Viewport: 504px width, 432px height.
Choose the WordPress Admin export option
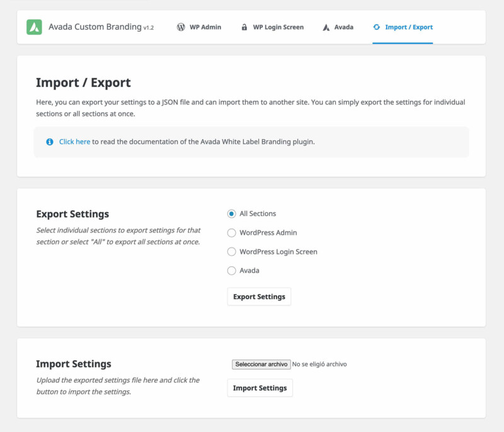click(x=232, y=232)
